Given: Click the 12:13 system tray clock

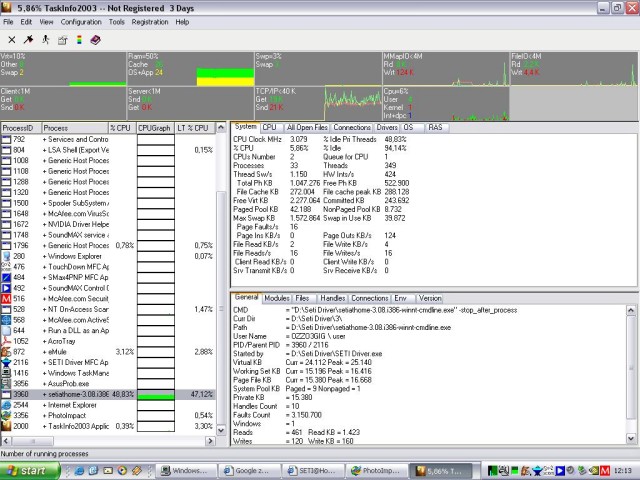Looking at the screenshot, I should coord(622,471).
